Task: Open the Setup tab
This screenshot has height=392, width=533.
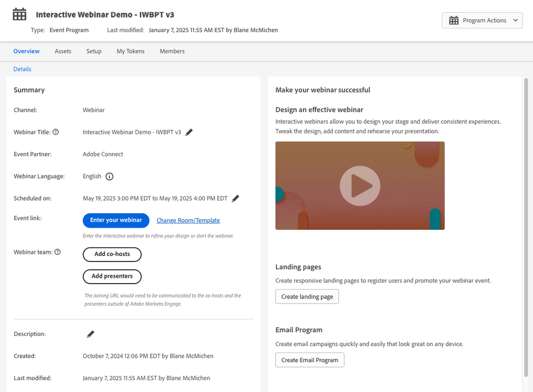Action: pyautogui.click(x=94, y=51)
